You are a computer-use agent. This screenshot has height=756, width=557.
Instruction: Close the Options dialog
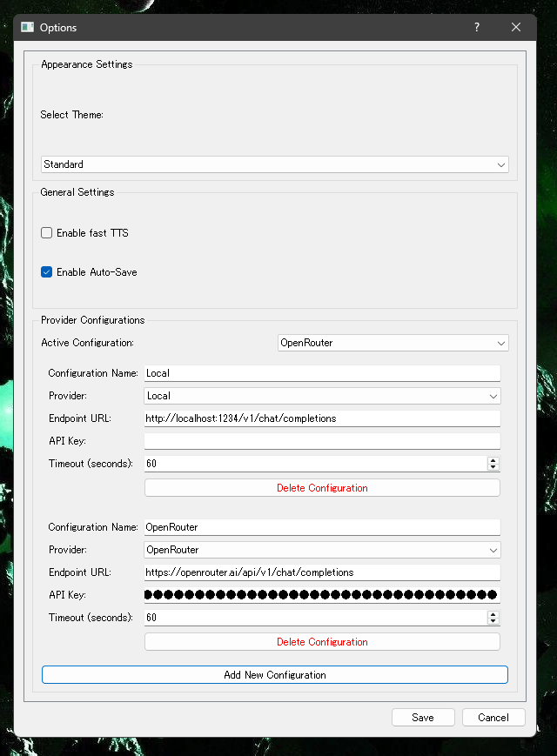pos(516,28)
